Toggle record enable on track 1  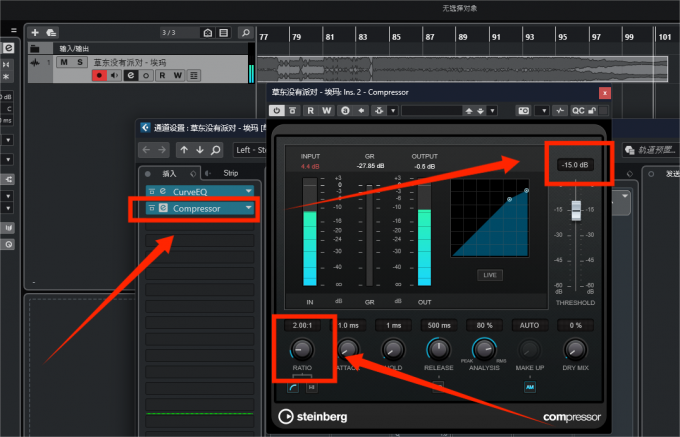click(99, 75)
